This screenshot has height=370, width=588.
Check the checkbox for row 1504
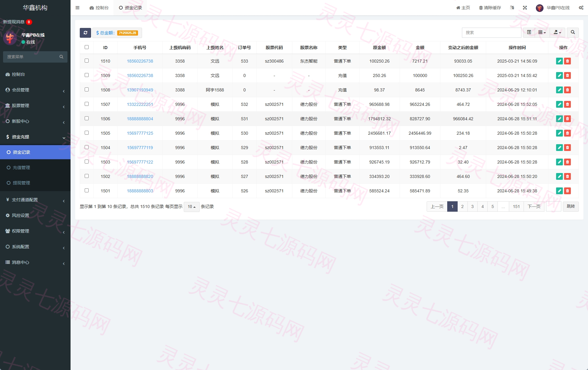86,147
